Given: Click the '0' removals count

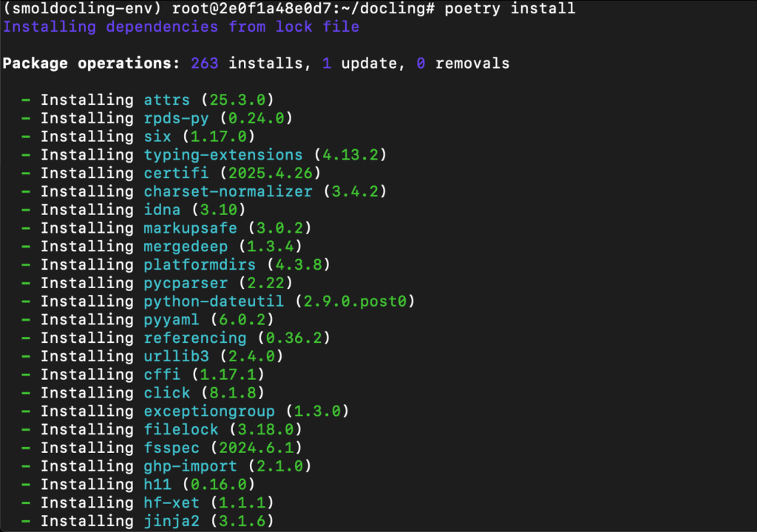Looking at the screenshot, I should coord(421,64).
